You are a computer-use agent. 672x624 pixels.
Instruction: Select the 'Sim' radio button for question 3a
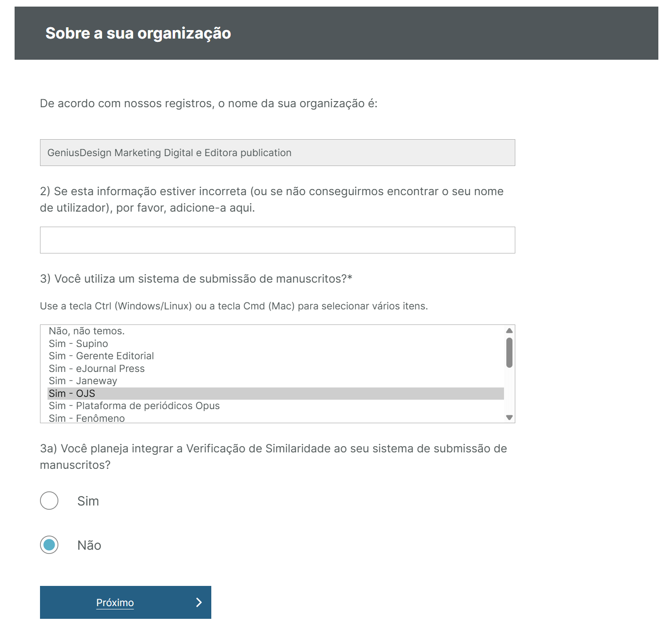[x=49, y=500]
